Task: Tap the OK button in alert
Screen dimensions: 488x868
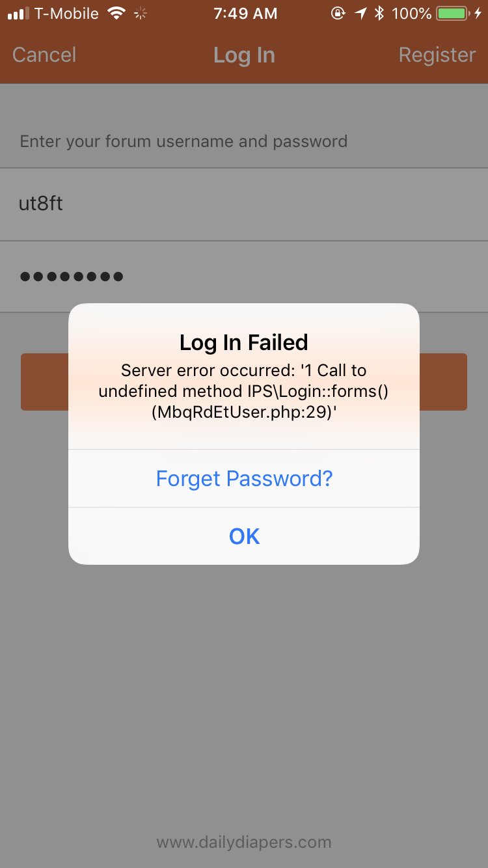Action: [x=244, y=536]
